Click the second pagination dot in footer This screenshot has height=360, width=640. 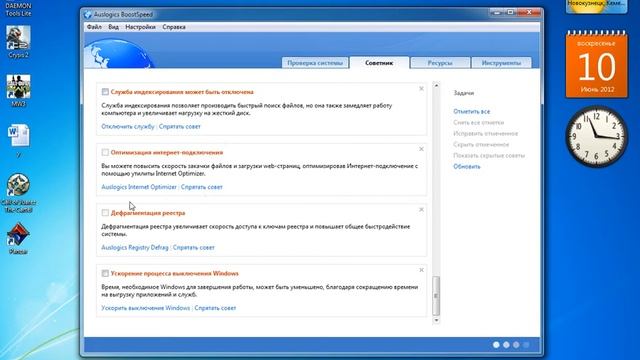pyautogui.click(x=506, y=345)
